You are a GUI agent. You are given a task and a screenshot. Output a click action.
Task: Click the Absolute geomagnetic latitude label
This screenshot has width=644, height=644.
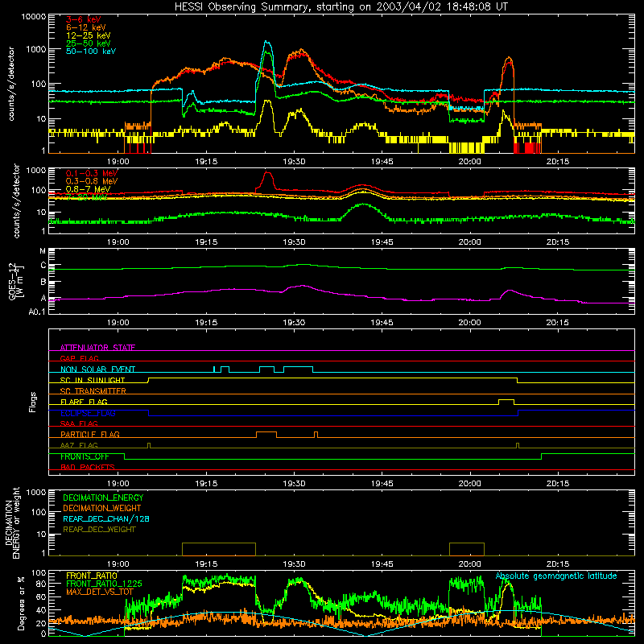(556, 576)
